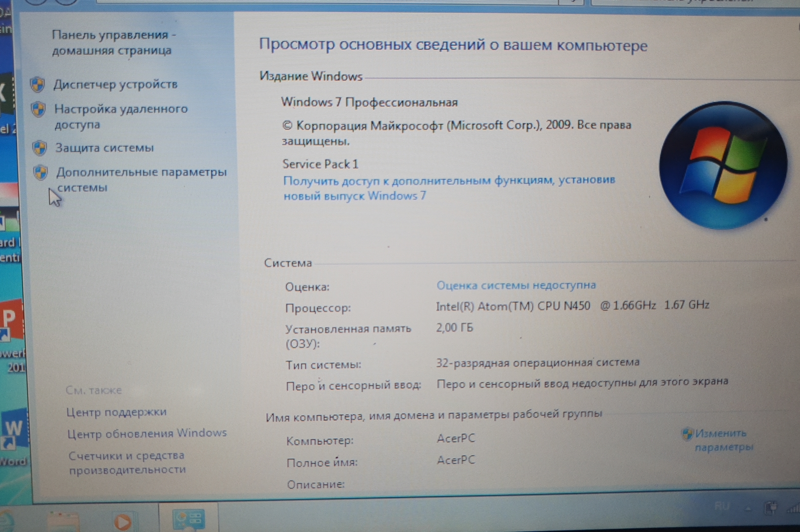800x532 pixels.
Task: Open Центр обновления Windows
Action: click(x=147, y=433)
